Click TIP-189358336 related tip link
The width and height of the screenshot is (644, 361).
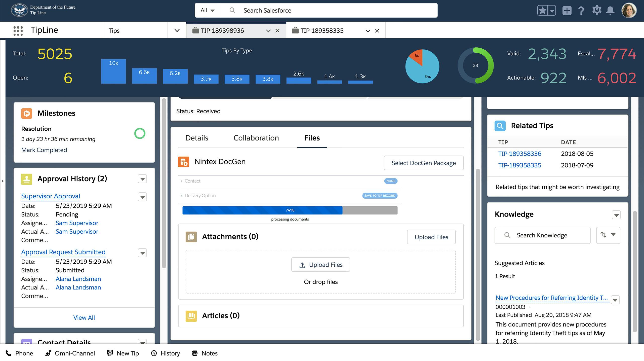coord(520,154)
